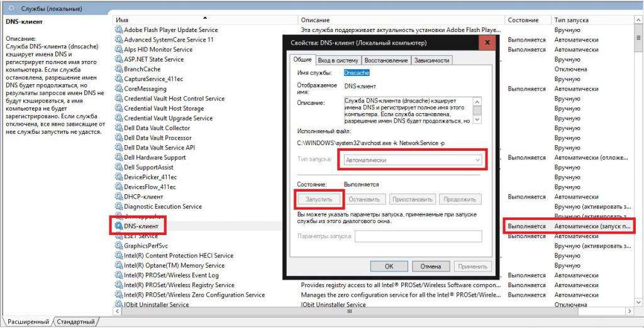Viewport: 644px width, 328px height.
Task: Click the Параметры запуска input field
Action: [x=418, y=237]
